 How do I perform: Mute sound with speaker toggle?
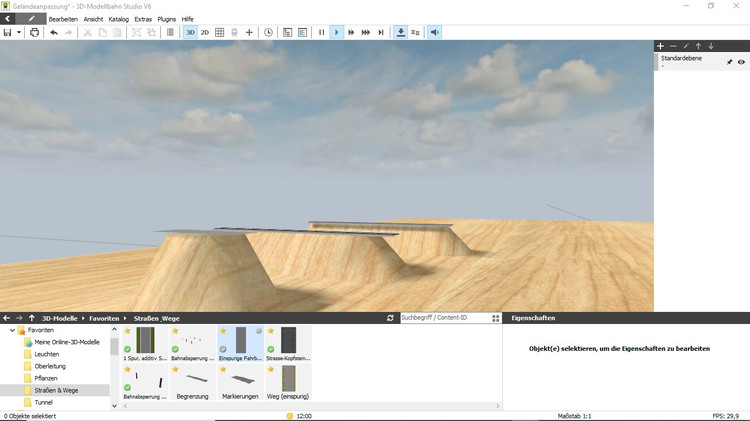coord(435,32)
